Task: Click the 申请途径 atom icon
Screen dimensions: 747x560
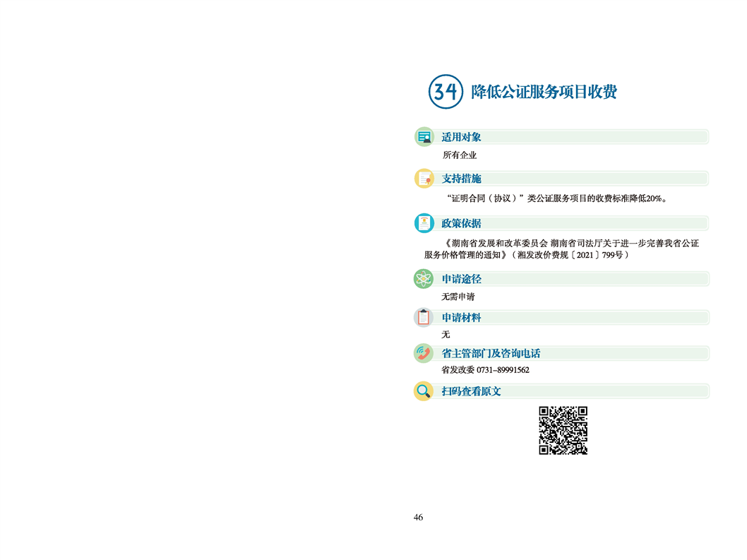Action: (424, 279)
